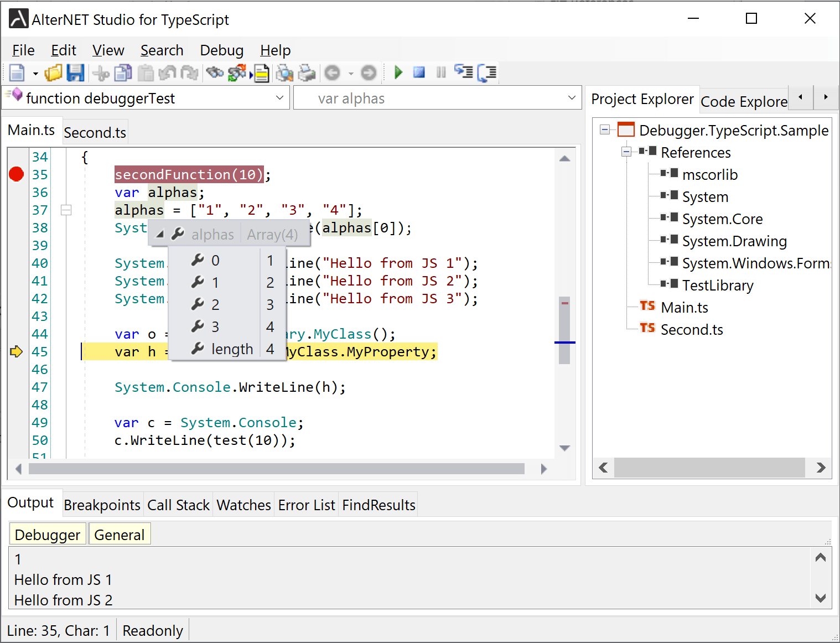Start debugging with the green play icon
Screen dimensions: 840x643
coord(398,72)
